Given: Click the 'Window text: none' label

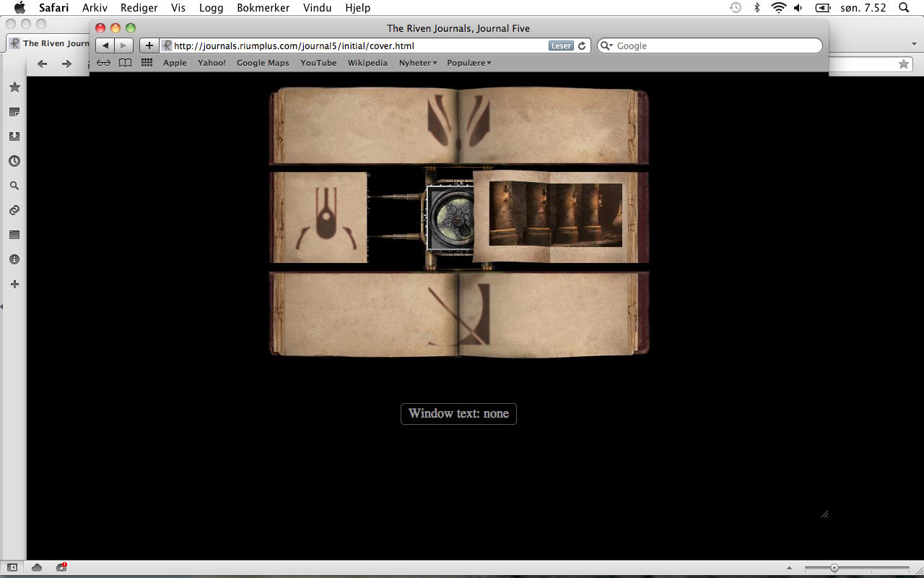Looking at the screenshot, I should [x=458, y=414].
